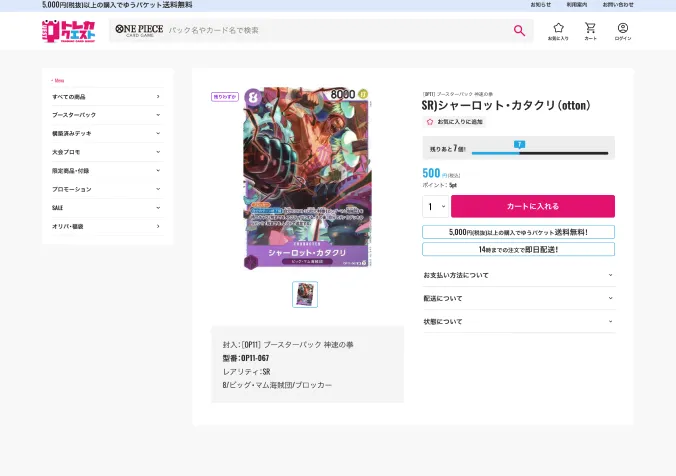Viewport: 676px width, 476px height.
Task: Click the Toreca Quest site logo
Action: pyautogui.click(x=70, y=31)
